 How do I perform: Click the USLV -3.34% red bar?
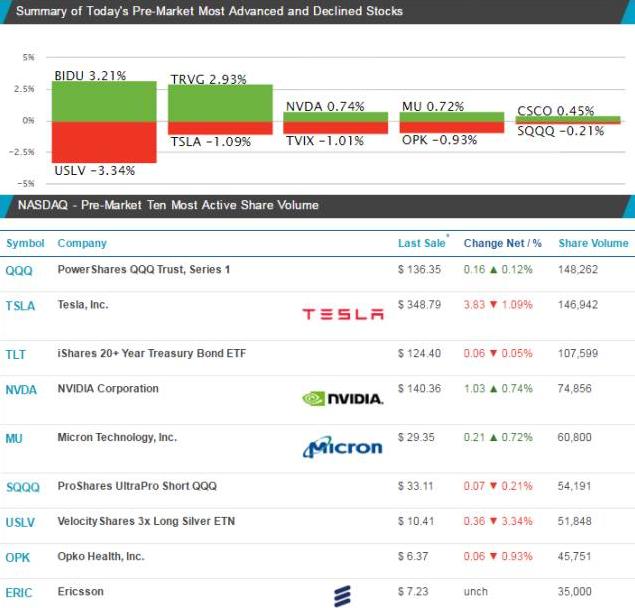point(104,142)
